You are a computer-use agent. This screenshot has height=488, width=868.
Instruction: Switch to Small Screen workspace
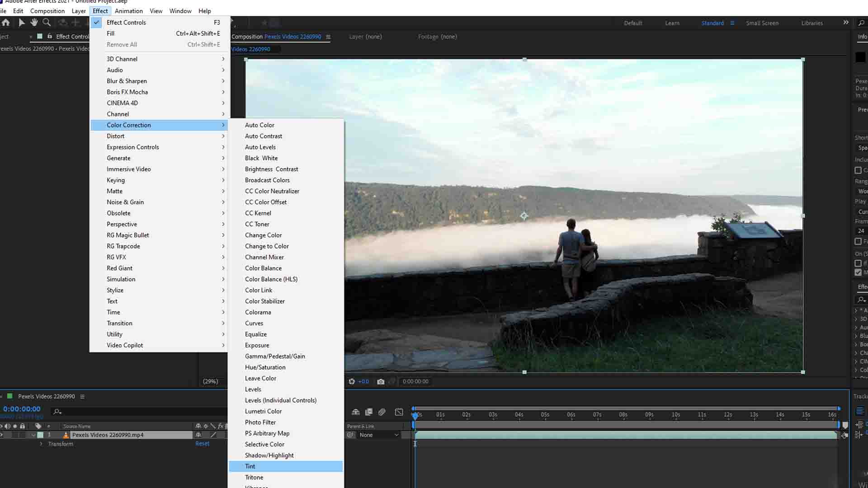click(x=762, y=23)
